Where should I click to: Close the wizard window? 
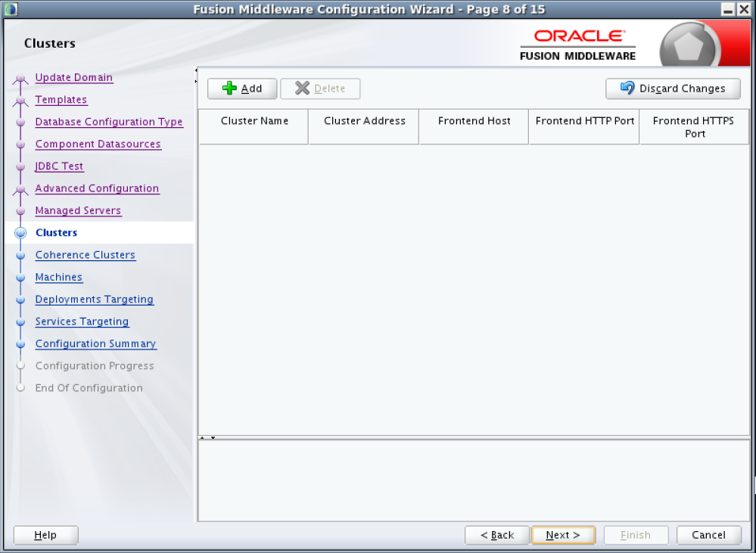tap(744, 9)
